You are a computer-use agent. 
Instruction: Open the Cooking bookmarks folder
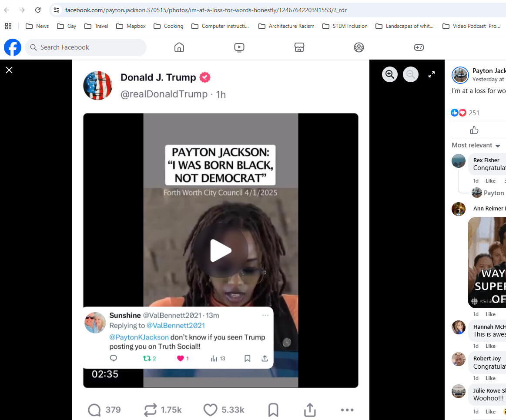[x=168, y=26]
